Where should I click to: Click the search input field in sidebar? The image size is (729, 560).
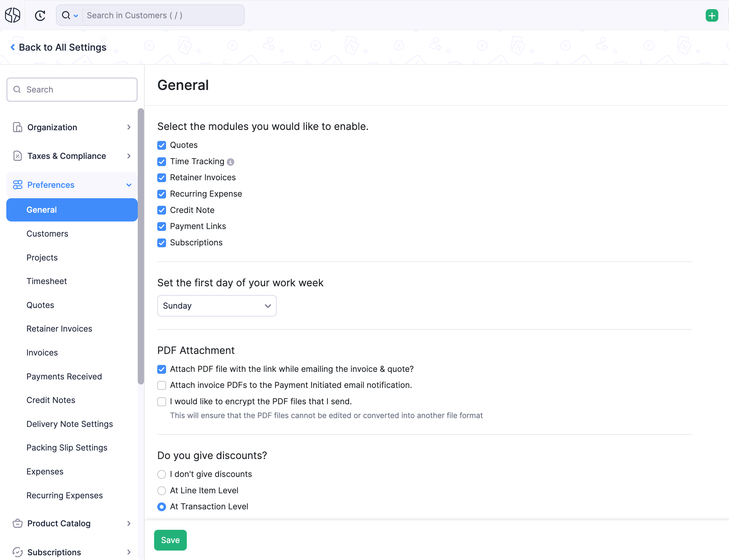[72, 89]
